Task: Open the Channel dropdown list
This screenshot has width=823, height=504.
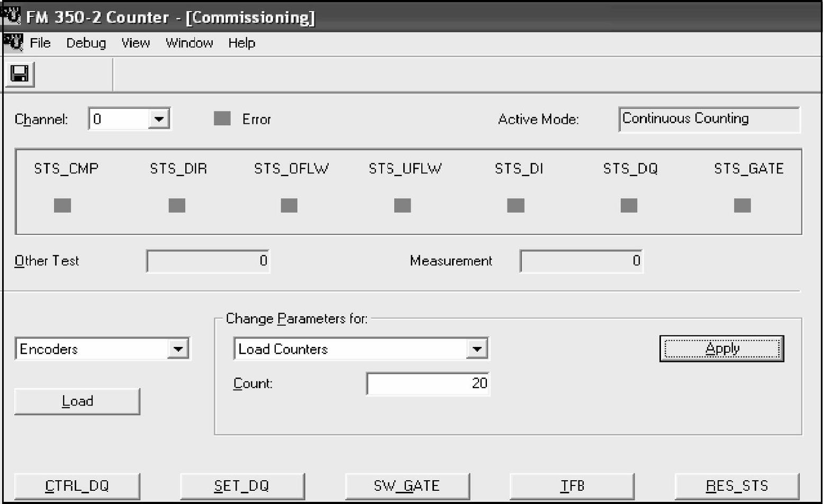Action: tap(159, 119)
